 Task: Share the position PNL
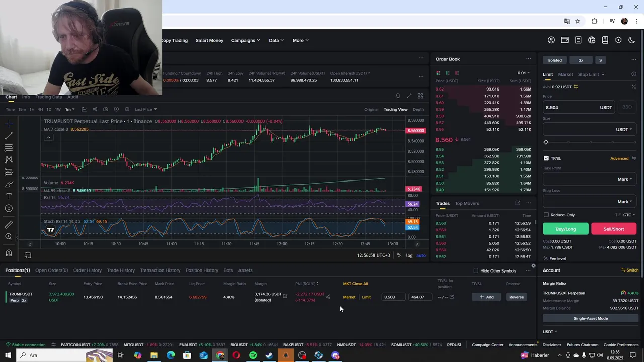(x=328, y=297)
